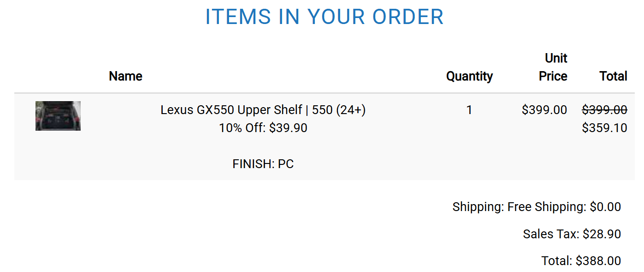
Task: Click the $399.00 unit price value
Action: 544,110
